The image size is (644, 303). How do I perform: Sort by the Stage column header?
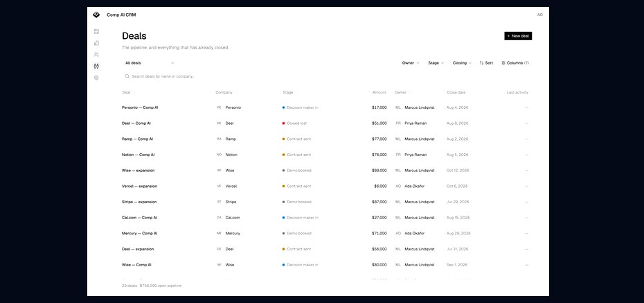click(288, 92)
